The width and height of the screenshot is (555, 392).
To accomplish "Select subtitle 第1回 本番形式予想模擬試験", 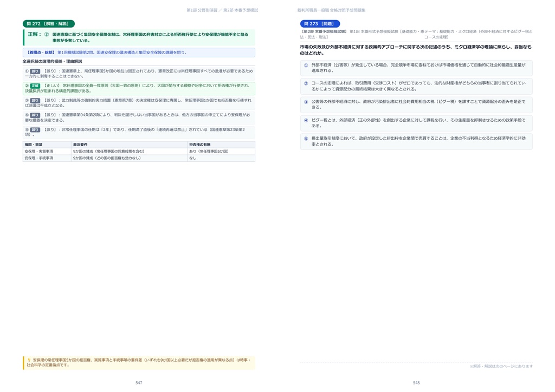I will point(374,31).
